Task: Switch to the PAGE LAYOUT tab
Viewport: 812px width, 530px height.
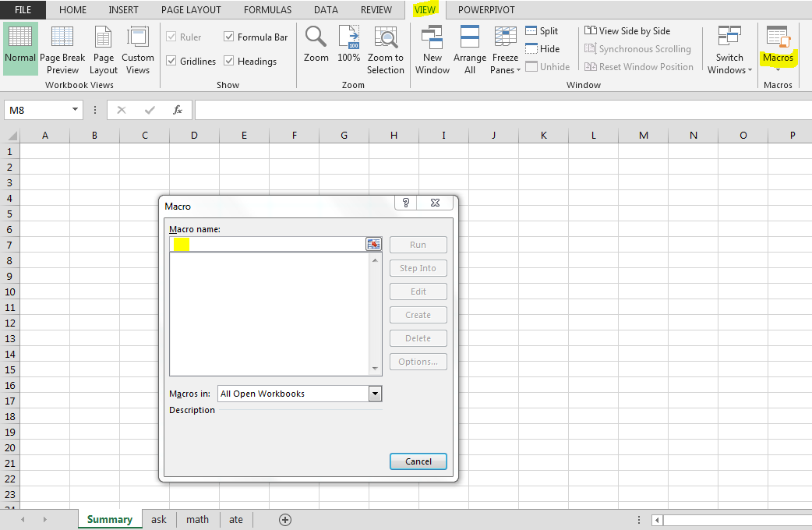Action: point(191,10)
